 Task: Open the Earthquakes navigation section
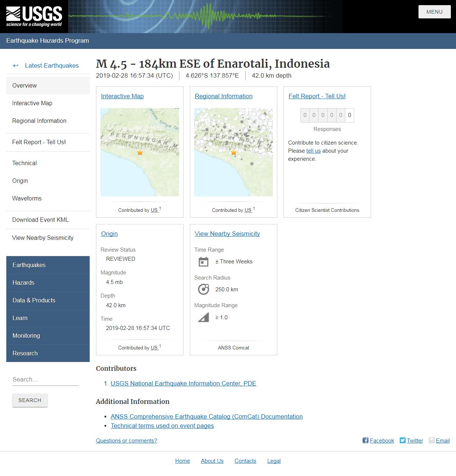coord(48,265)
